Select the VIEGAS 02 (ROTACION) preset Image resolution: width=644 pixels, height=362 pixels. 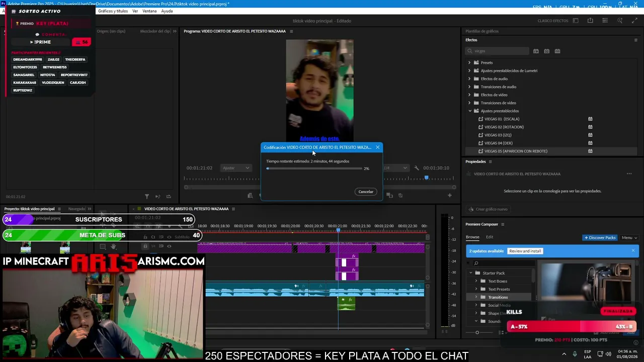tap(504, 127)
